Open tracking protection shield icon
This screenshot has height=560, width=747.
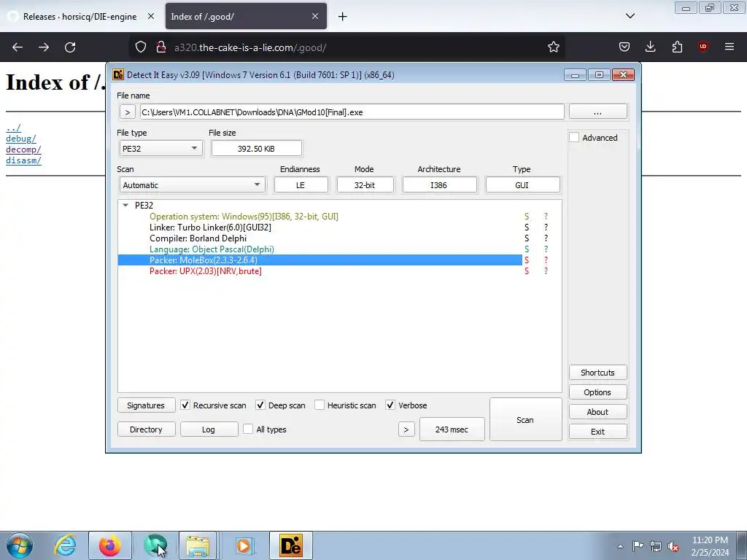[x=141, y=47]
